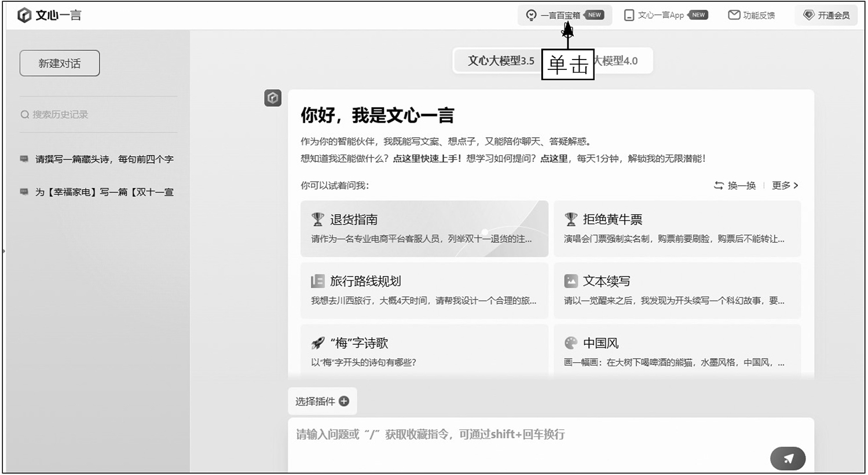
Task: Click the 文心一言 logo icon
Action: tap(24, 15)
